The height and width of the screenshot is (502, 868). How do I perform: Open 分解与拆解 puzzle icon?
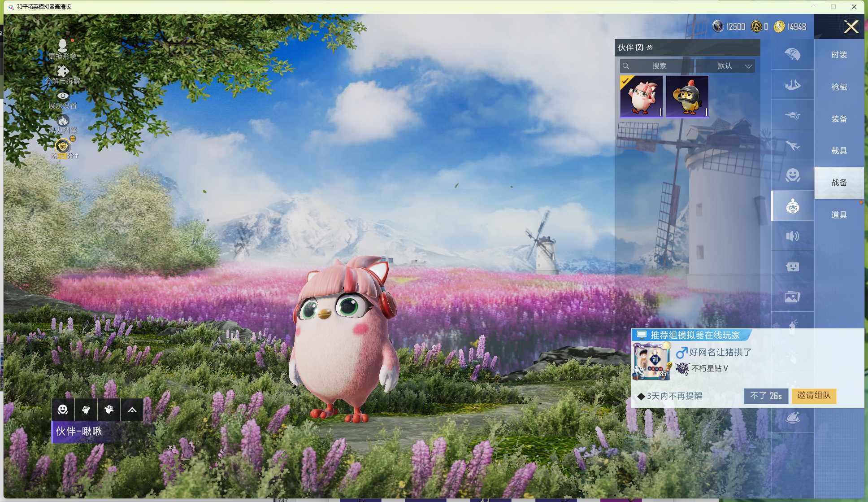point(63,71)
